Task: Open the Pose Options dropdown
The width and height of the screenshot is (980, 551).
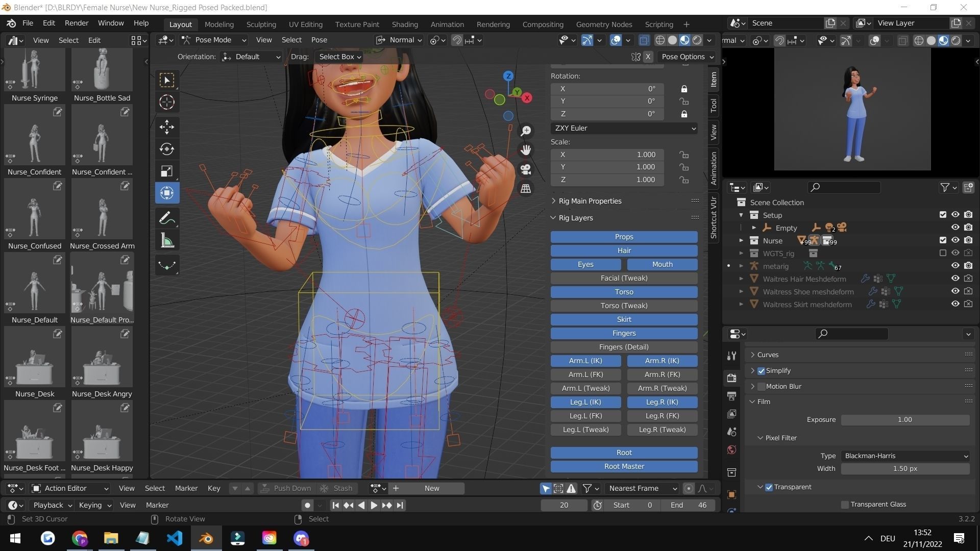Action: [687, 57]
